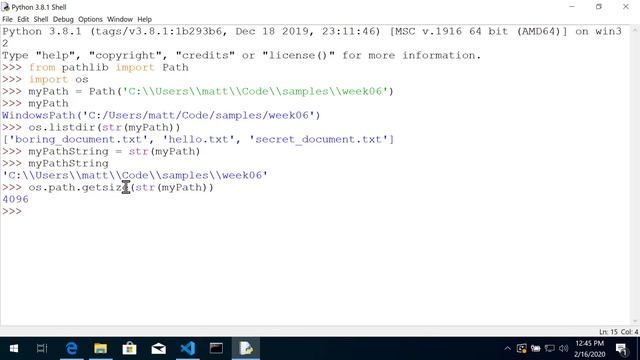Click the WindowsPath output line

point(161,115)
